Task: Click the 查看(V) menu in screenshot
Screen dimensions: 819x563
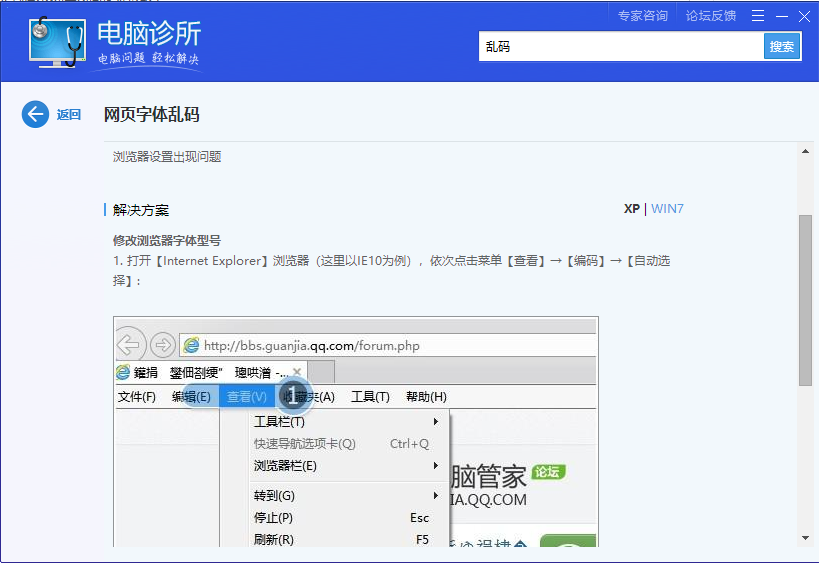Action: pyautogui.click(x=246, y=396)
